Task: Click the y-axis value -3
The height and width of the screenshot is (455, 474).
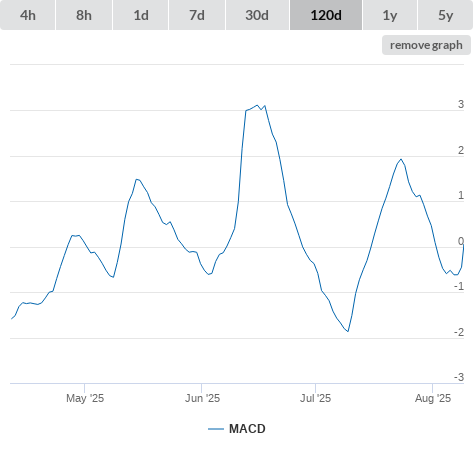Action: (x=459, y=377)
